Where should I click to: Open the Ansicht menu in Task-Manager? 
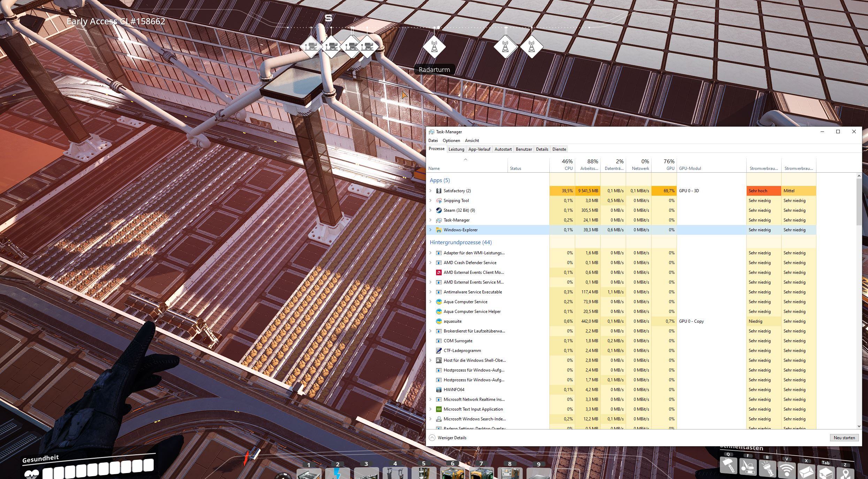(471, 140)
